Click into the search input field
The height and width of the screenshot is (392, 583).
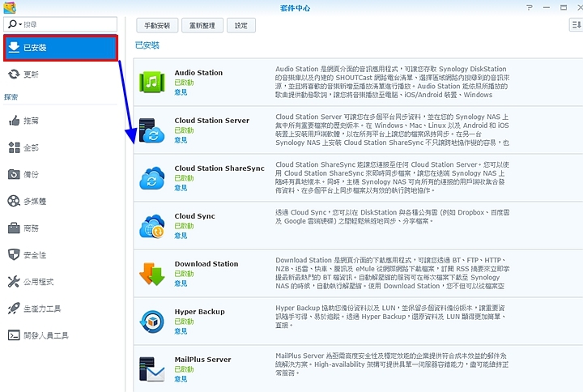(x=69, y=24)
